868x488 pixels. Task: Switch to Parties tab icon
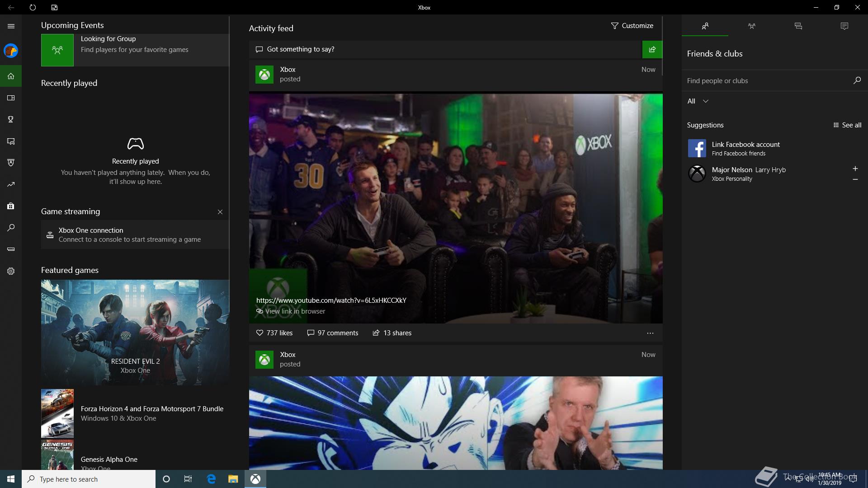click(x=751, y=26)
